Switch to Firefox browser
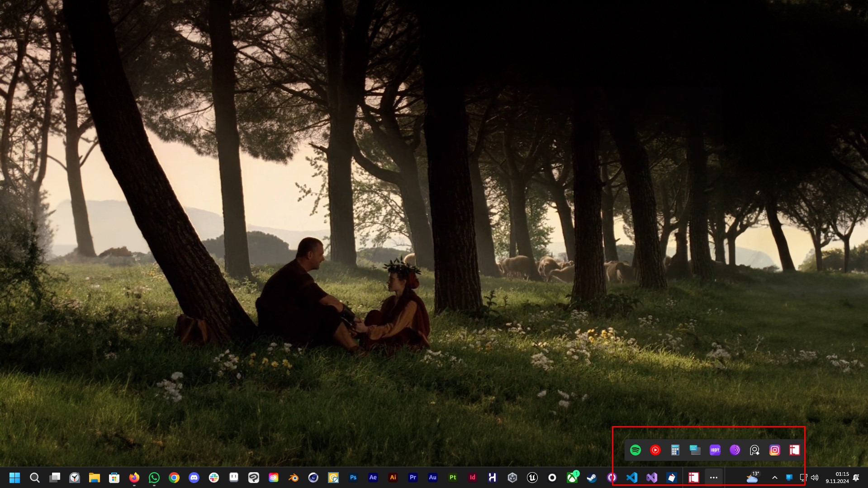The image size is (868, 488). [134, 478]
